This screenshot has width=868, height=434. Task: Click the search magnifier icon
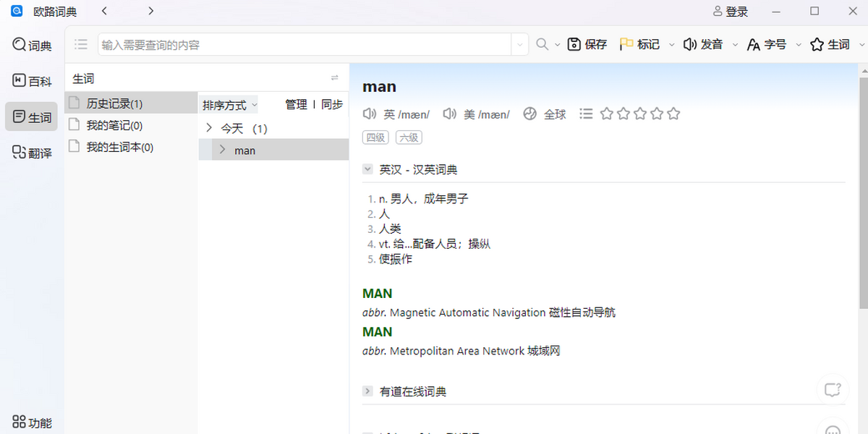(x=542, y=45)
